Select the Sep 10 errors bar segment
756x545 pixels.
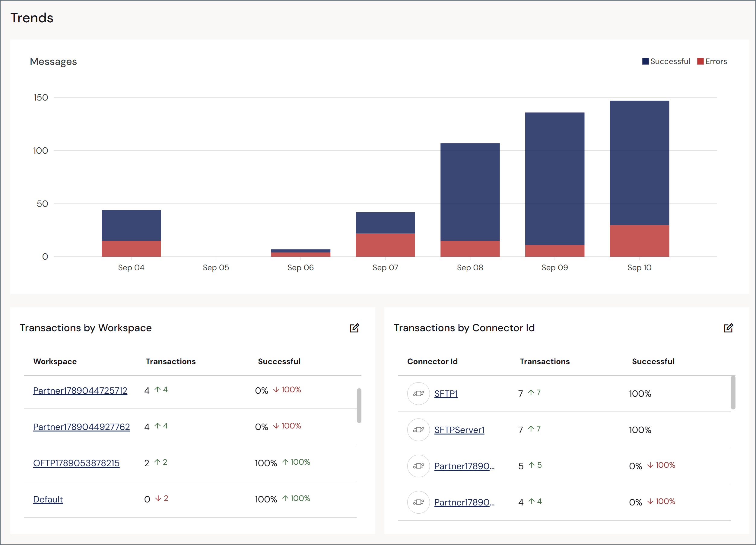[x=639, y=241]
